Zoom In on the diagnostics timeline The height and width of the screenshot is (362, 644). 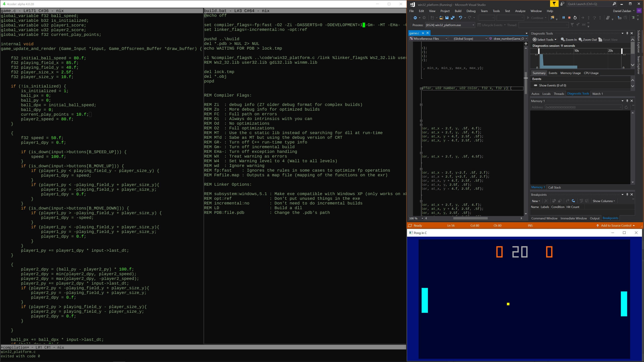pyautogui.click(x=569, y=40)
